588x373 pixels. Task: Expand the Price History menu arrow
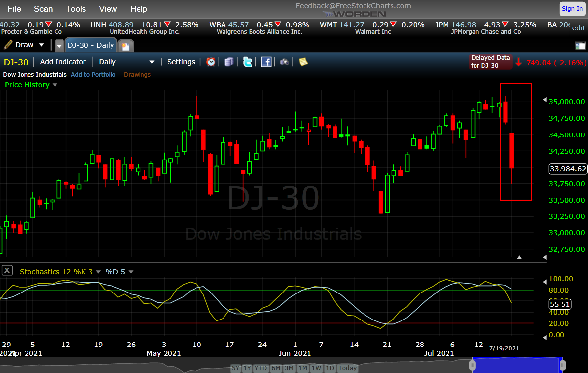(x=55, y=85)
